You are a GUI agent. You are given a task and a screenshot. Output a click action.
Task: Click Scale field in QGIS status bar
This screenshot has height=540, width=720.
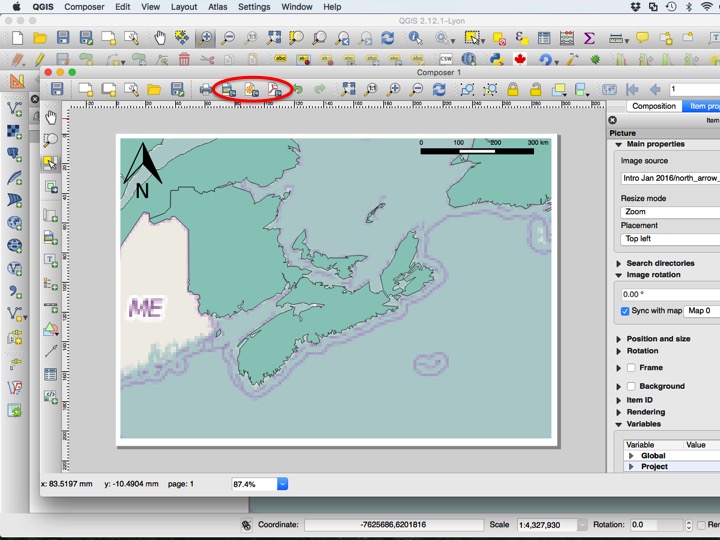pos(547,525)
